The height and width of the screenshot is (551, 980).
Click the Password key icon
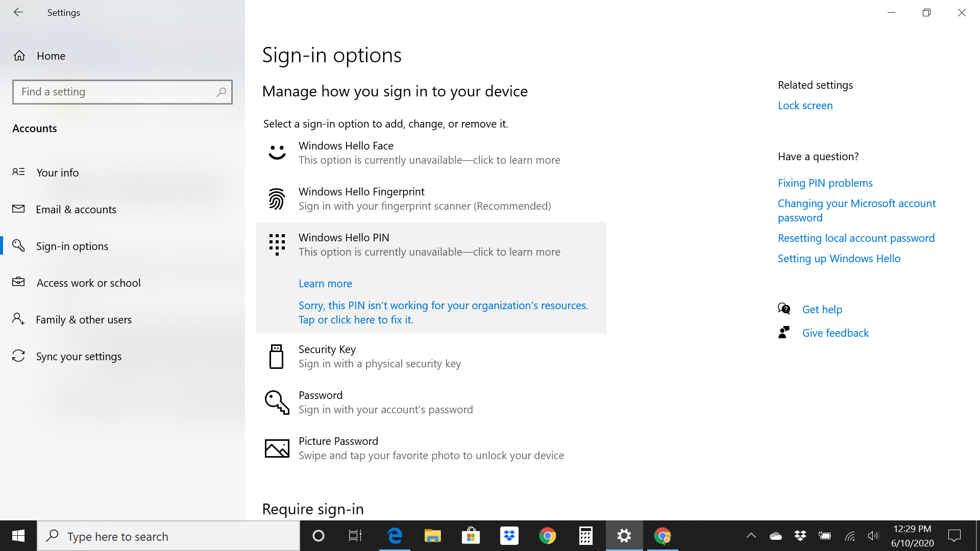(x=277, y=402)
